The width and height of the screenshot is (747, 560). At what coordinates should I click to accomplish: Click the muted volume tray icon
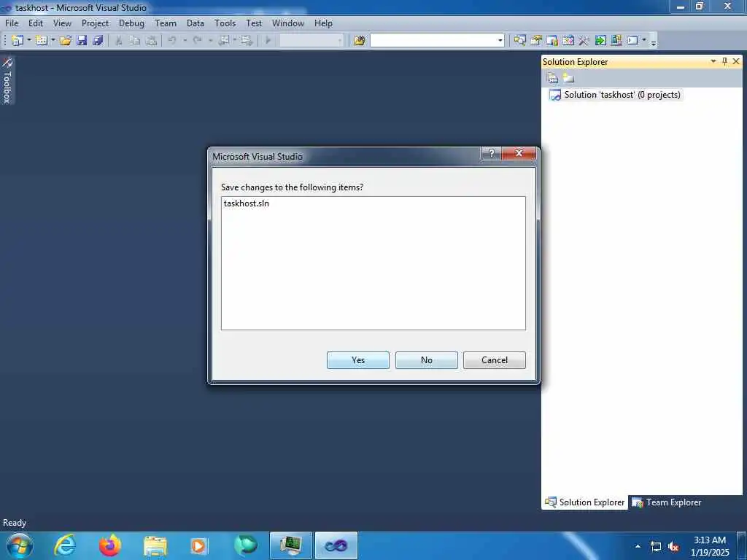tap(673, 547)
